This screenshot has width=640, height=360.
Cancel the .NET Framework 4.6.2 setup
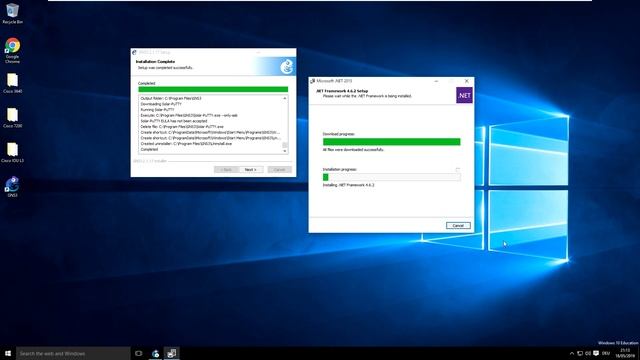(x=458, y=226)
